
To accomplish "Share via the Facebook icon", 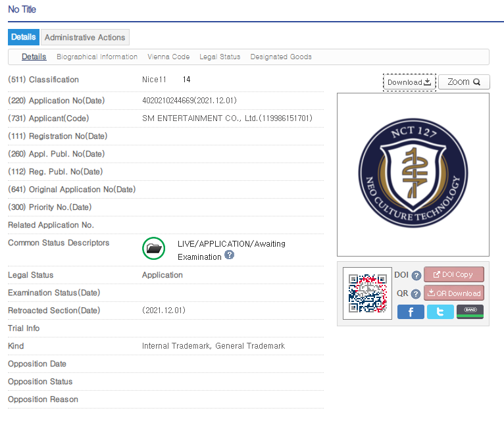I will 411,312.
